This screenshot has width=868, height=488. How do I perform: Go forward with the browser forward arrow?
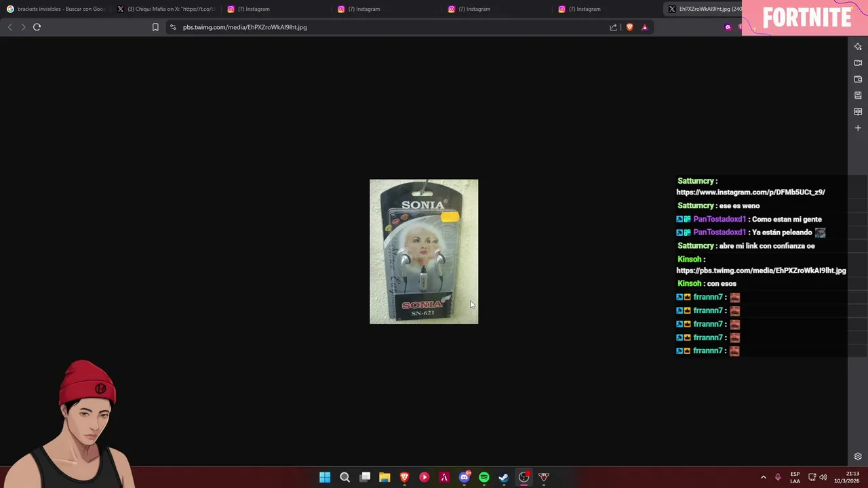pos(23,27)
